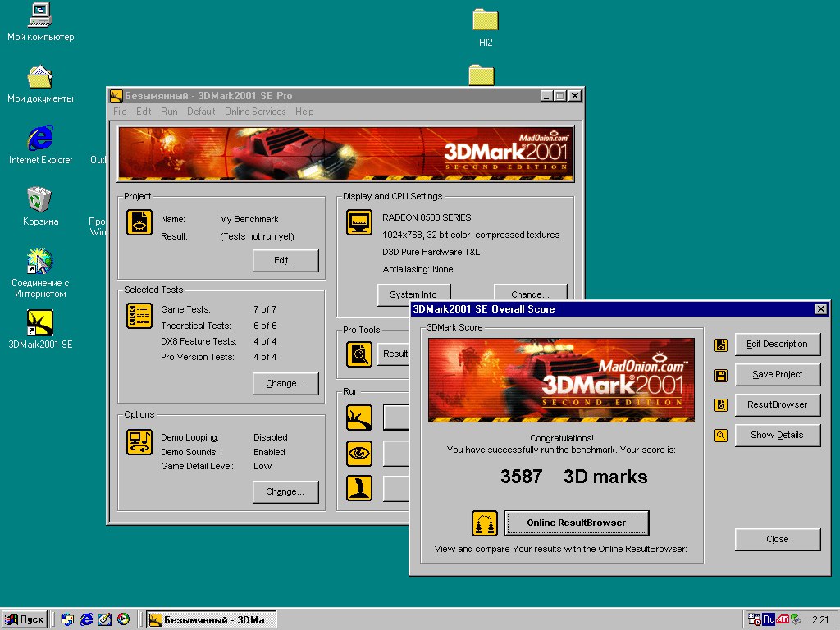Click Change... button under Selected Tests
This screenshot has height=630, width=840.
[285, 383]
